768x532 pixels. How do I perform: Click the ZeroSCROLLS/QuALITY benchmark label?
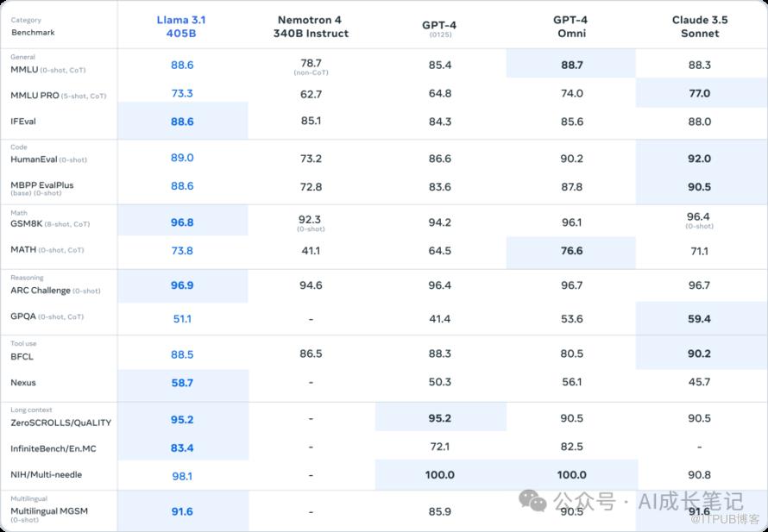coord(60,422)
